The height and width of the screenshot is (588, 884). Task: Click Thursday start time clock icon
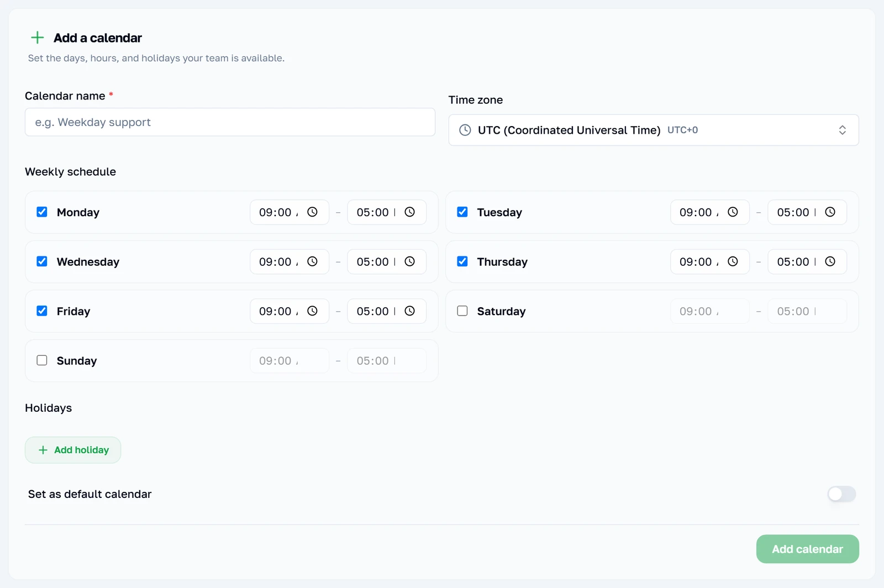pos(733,261)
